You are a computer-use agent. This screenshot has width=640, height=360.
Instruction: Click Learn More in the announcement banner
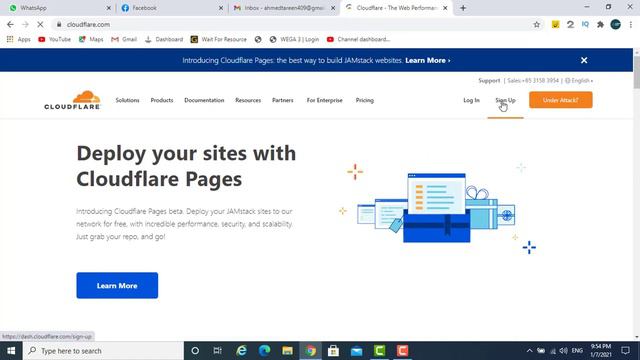pyautogui.click(x=427, y=60)
